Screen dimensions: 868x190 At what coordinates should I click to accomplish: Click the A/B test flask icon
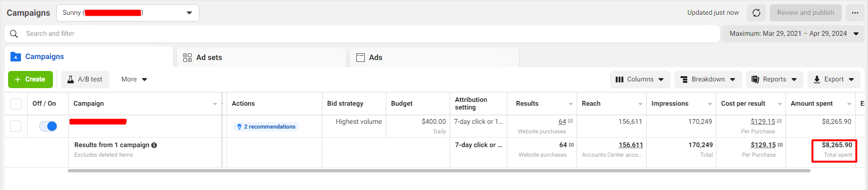71,80
